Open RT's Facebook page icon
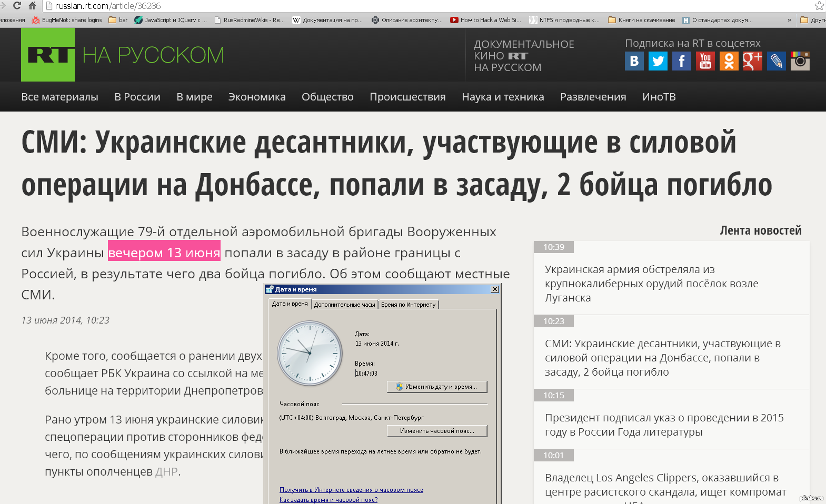826x504 pixels. tap(681, 61)
